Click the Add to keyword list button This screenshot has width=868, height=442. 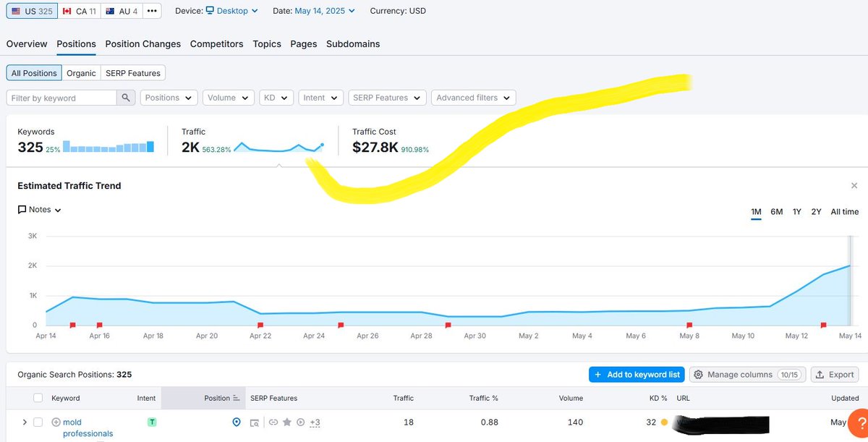[637, 375]
